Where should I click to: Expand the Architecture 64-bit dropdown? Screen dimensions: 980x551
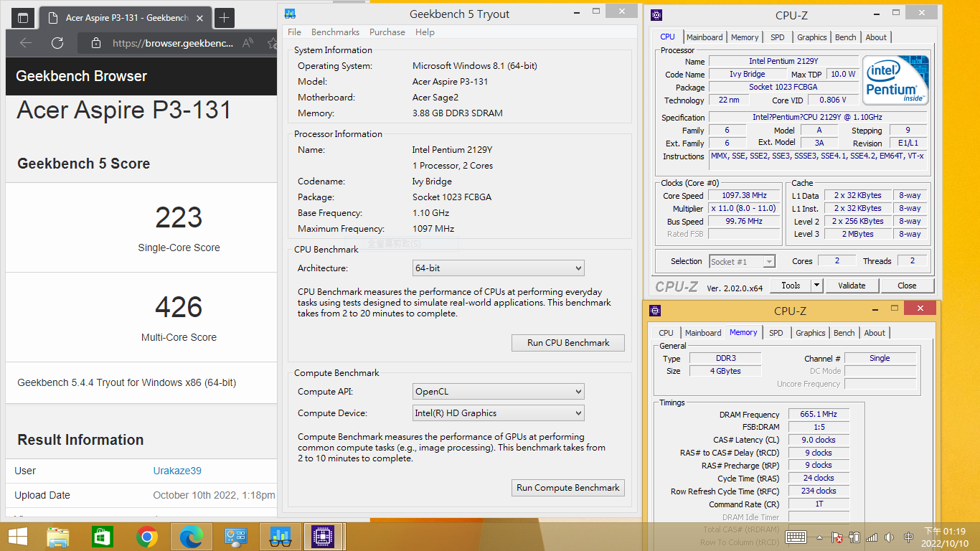(499, 268)
